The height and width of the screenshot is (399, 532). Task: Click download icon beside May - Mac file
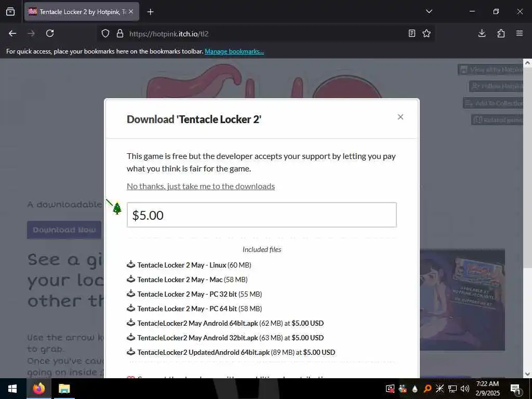click(x=131, y=279)
